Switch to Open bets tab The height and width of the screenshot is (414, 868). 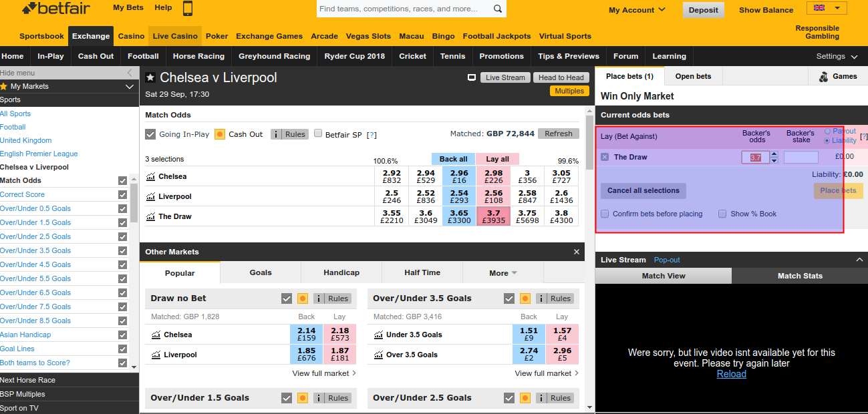pyautogui.click(x=693, y=76)
